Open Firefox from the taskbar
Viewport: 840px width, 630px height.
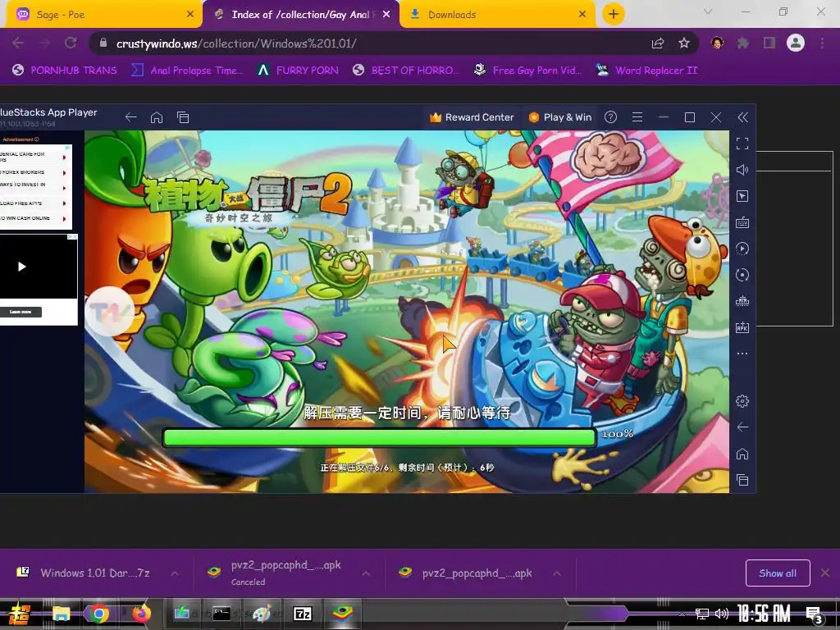(x=141, y=613)
